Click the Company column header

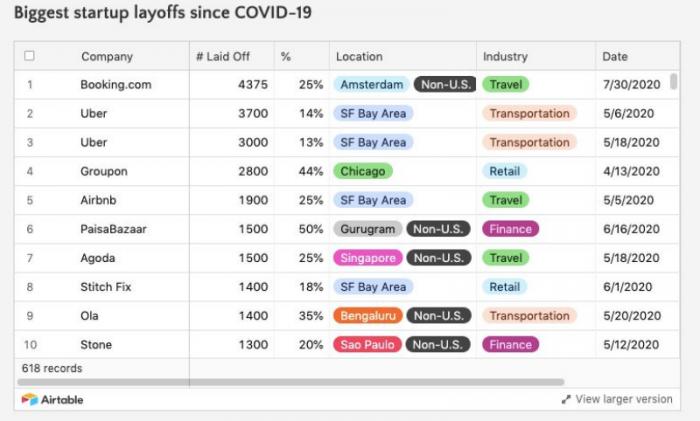pyautogui.click(x=107, y=57)
